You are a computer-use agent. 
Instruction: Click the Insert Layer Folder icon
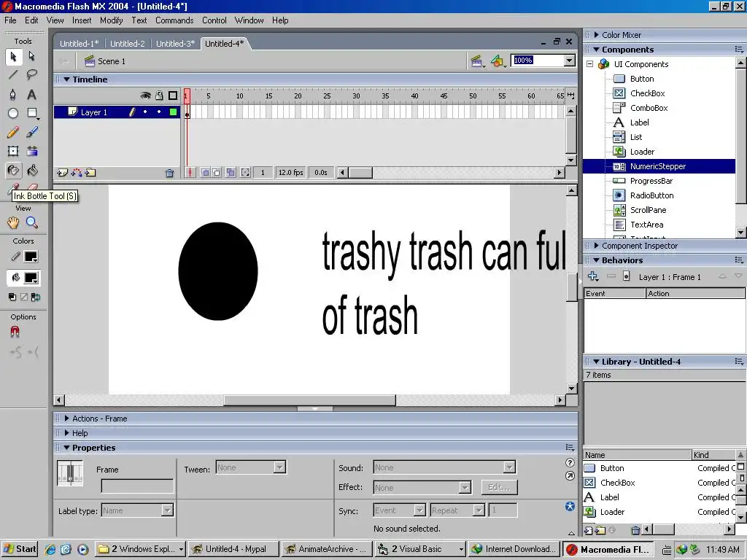point(90,173)
